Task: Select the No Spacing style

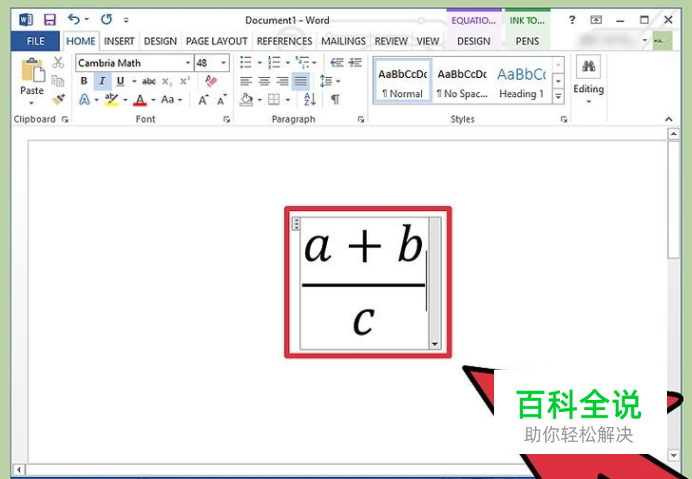Action: pyautogui.click(x=462, y=81)
